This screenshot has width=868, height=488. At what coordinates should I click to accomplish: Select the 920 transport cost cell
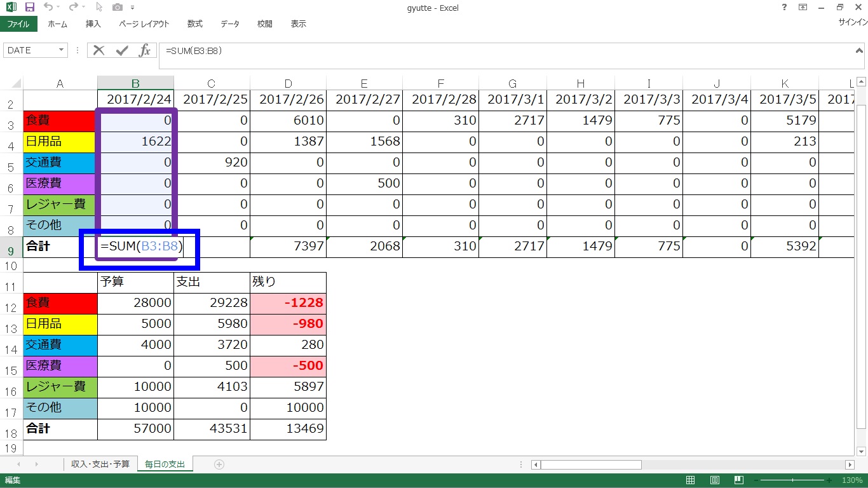click(212, 163)
